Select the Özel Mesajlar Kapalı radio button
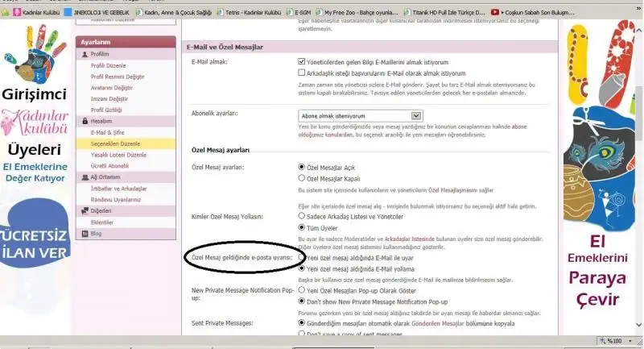This screenshot has height=349, width=644. 301,177
